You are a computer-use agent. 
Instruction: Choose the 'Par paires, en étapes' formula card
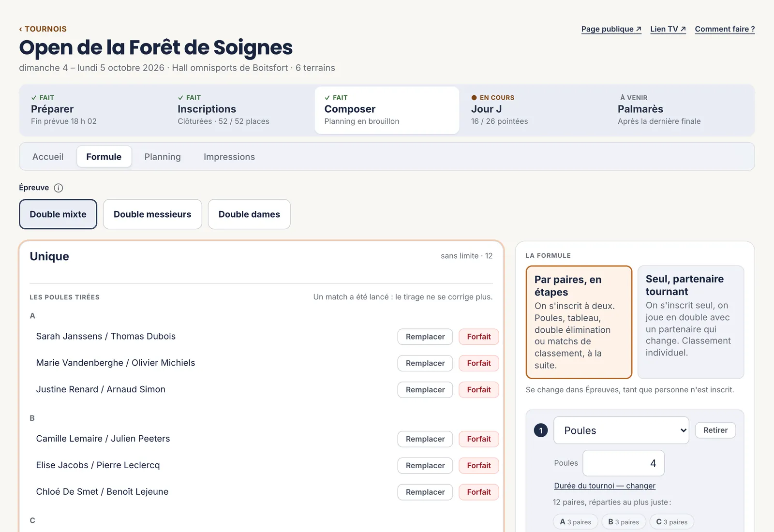click(x=579, y=322)
